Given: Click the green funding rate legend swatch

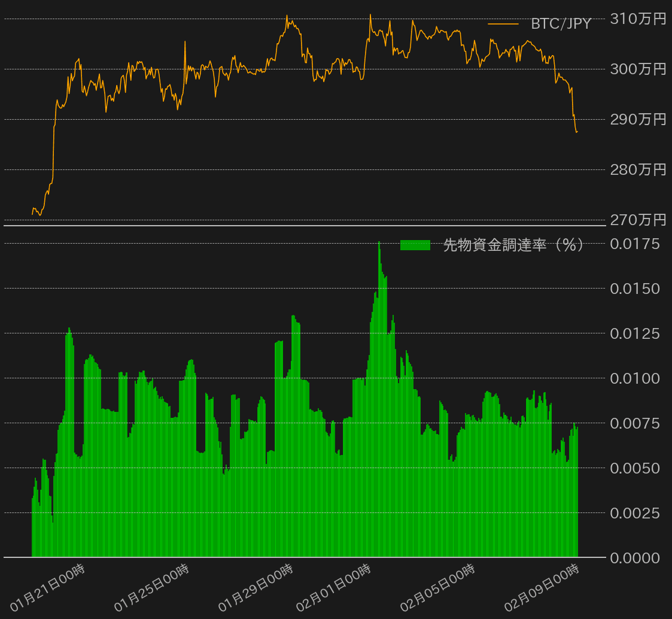Looking at the screenshot, I should coord(415,245).
